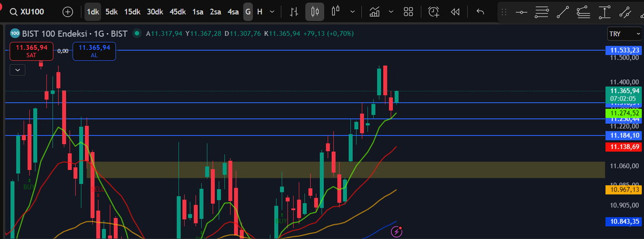Viewport: 644px width, 239px height.
Task: Click the green 11.274,52 price label
Action: click(x=624, y=113)
